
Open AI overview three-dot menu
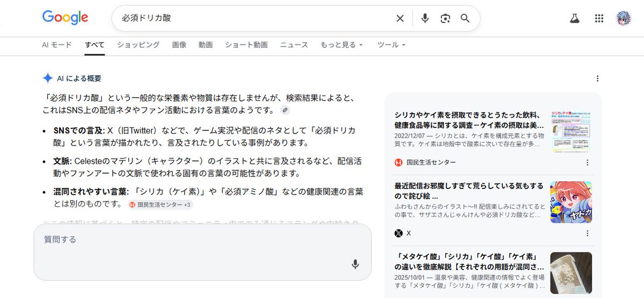[598, 78]
